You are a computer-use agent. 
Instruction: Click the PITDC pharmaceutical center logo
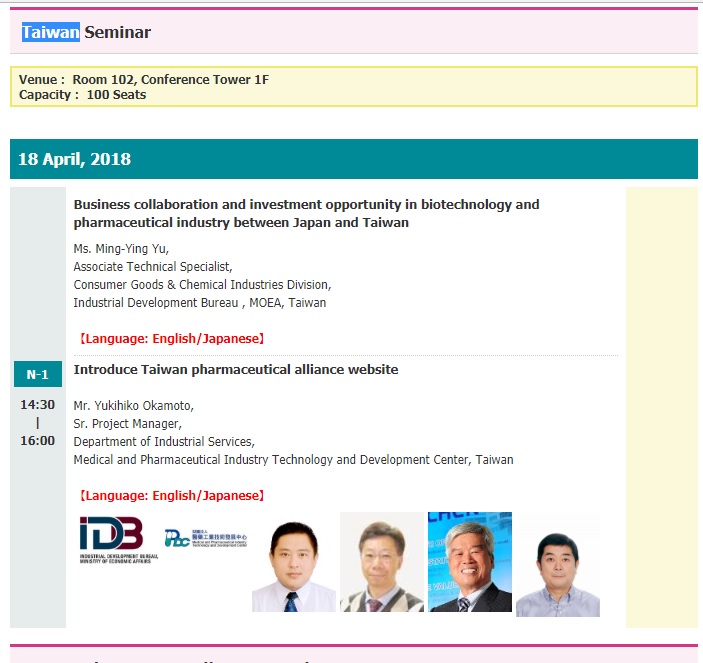pyautogui.click(x=205, y=538)
